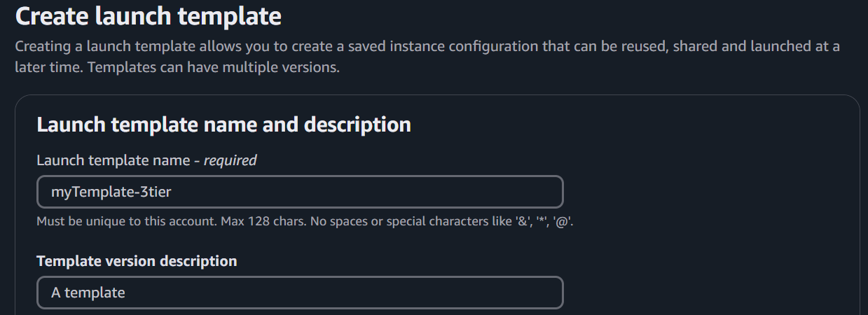Click the Template version description input field
The image size is (868, 315).
click(300, 293)
